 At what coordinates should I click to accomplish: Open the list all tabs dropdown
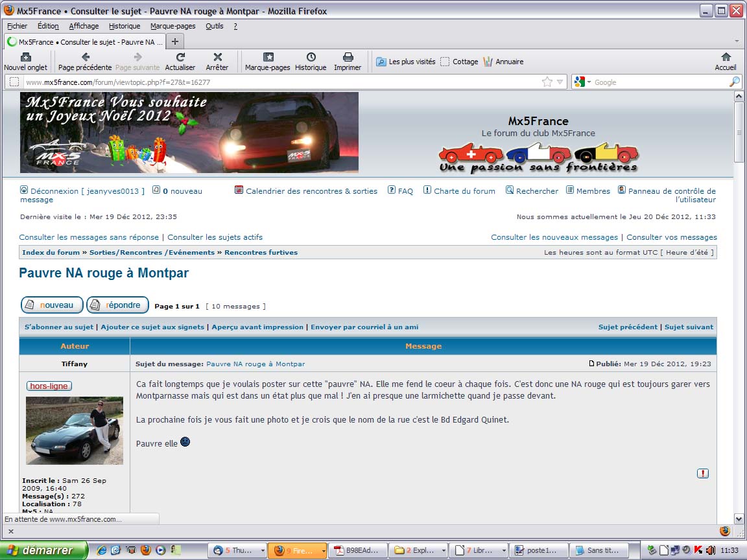737,41
